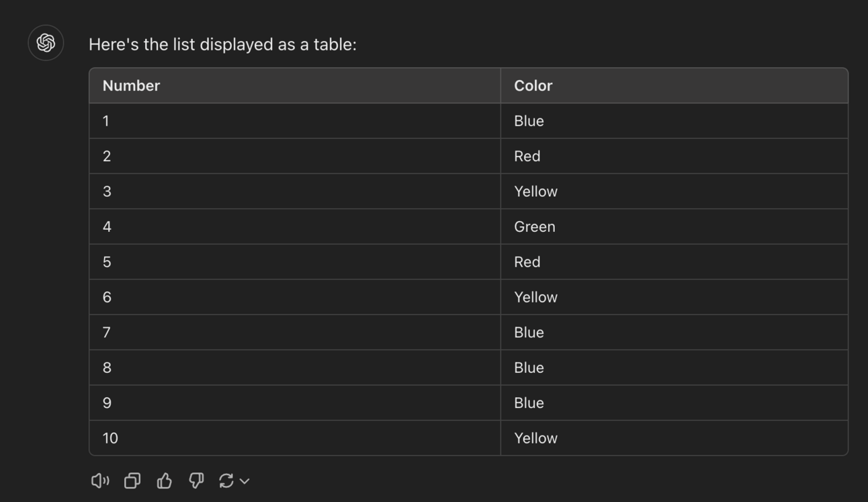Copy the response using the copy icon
This screenshot has width=868, height=502.
click(x=132, y=480)
